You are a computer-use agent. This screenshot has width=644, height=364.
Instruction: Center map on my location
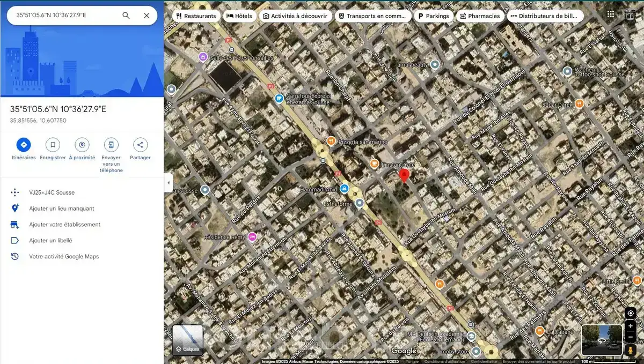point(631,313)
